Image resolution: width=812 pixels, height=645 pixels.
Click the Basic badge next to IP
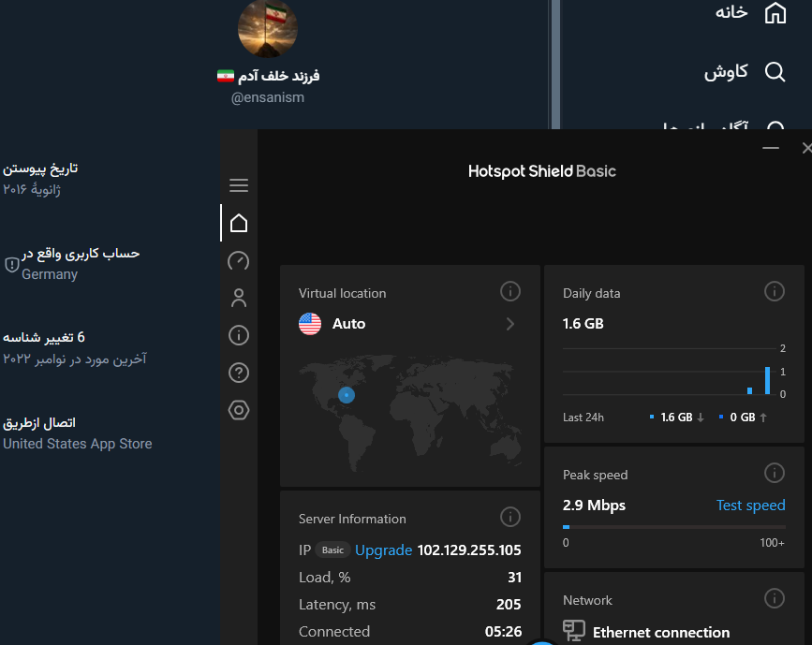pos(332,550)
